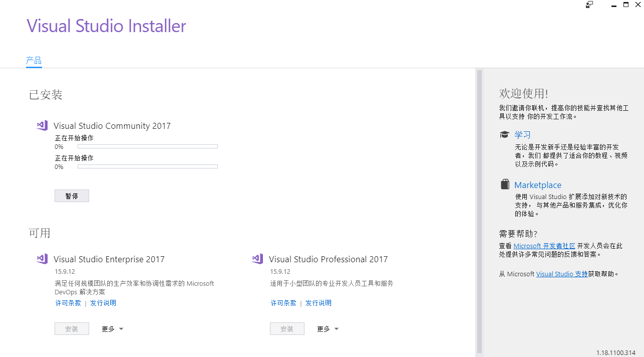Click the Visual Studio Professional 2017 logo icon
This screenshot has width=644, height=357.
coord(257,259)
